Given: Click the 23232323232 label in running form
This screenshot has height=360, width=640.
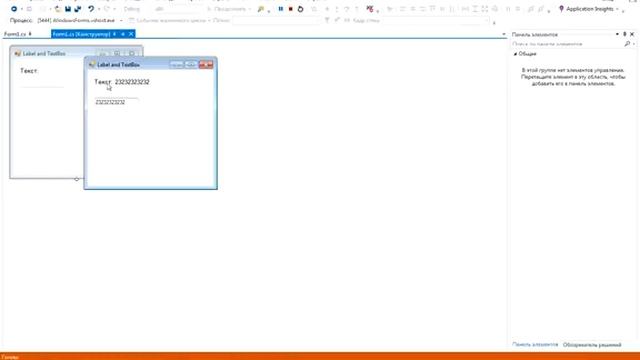Looking at the screenshot, I should pyautogui.click(x=132, y=82).
